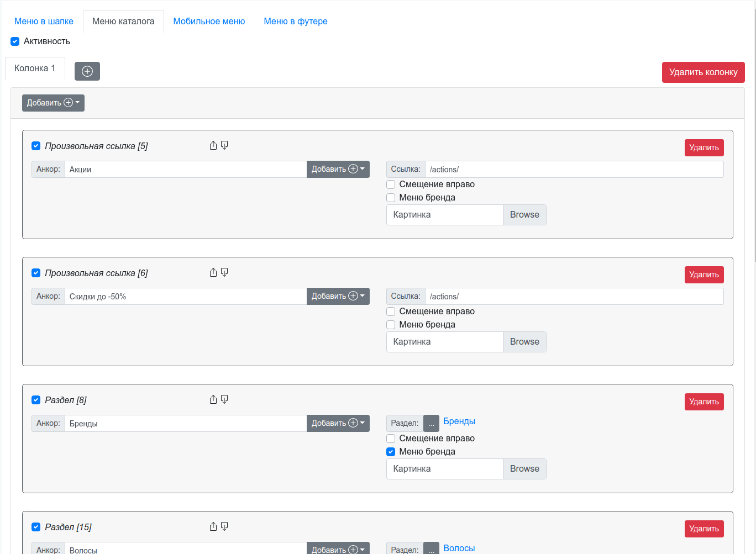Move Произвольная ссылка [6] up

coord(213,273)
